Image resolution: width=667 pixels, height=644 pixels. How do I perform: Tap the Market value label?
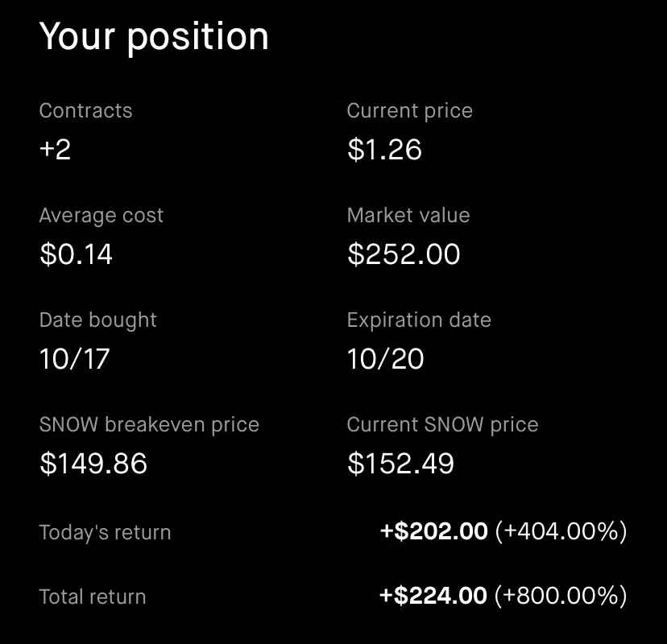pos(408,216)
